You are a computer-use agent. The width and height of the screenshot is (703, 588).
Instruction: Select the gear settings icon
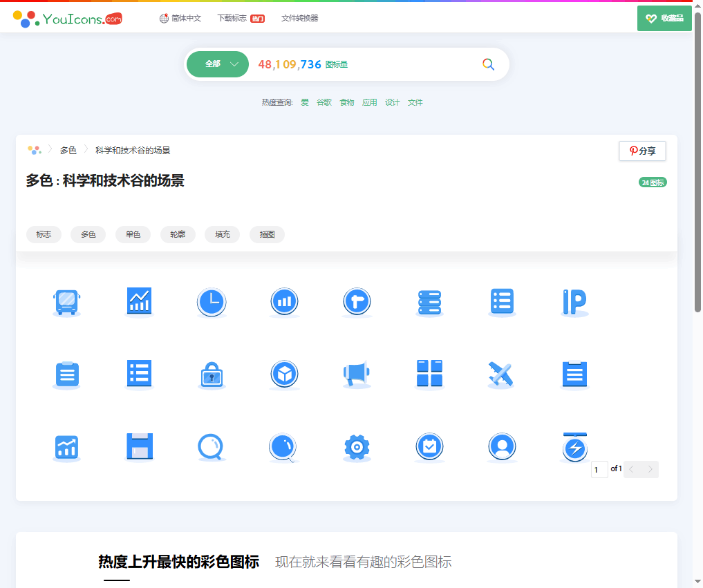pyautogui.click(x=357, y=447)
